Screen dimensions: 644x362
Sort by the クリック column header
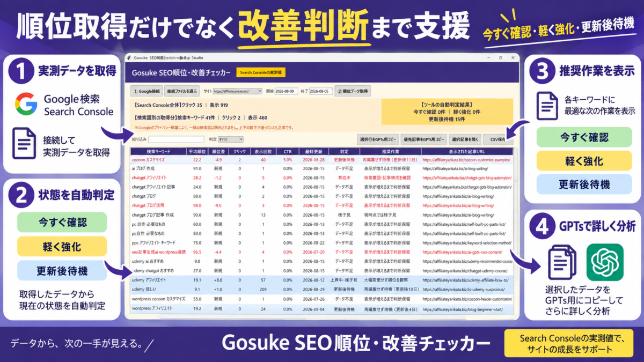point(239,152)
